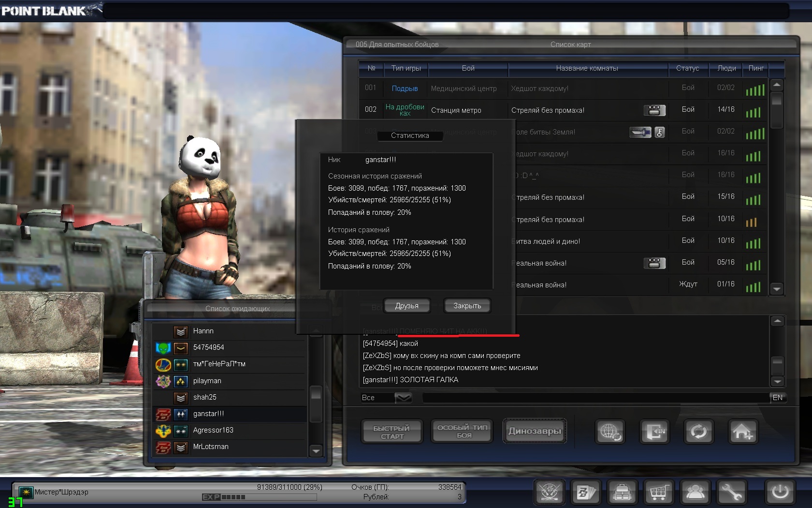Click clan emblem next to тм*ГеНеРаЛ*тм
The width and height of the screenshot is (812, 508).
point(163,364)
